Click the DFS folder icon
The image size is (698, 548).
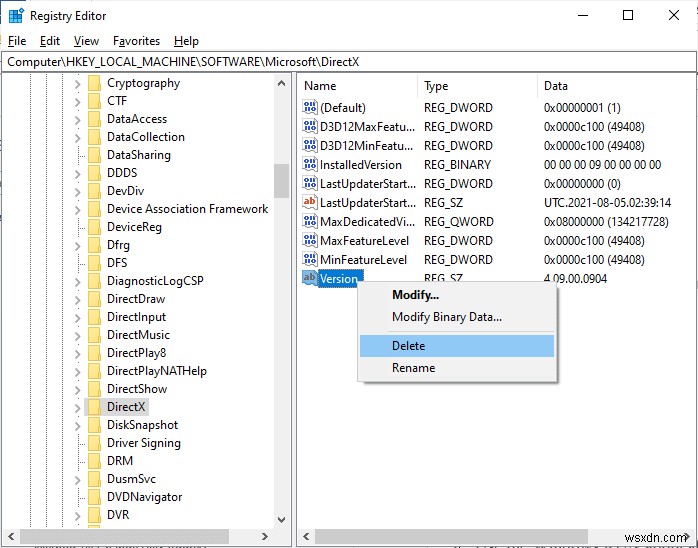click(x=94, y=263)
